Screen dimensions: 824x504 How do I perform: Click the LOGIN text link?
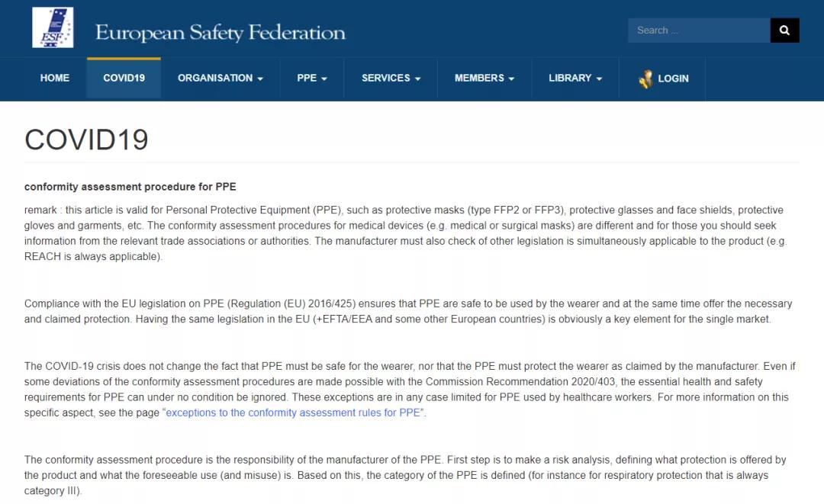coord(673,79)
